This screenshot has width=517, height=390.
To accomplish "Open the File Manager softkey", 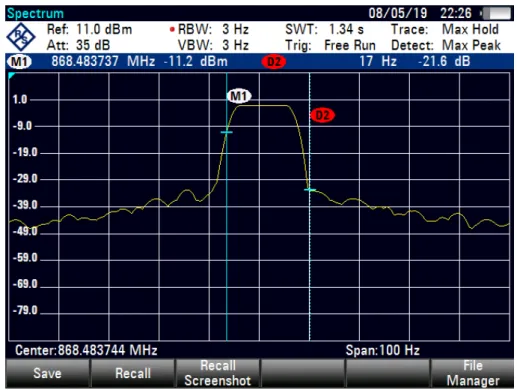I will pyautogui.click(x=472, y=373).
